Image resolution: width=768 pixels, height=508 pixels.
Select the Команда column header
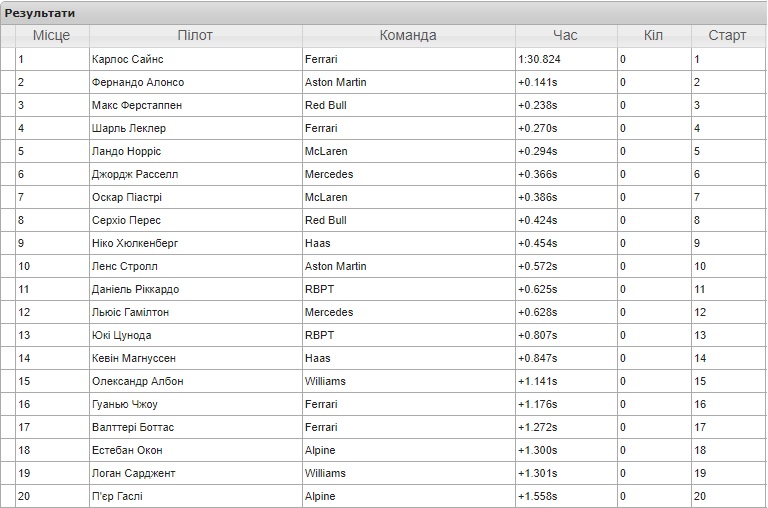[408, 36]
